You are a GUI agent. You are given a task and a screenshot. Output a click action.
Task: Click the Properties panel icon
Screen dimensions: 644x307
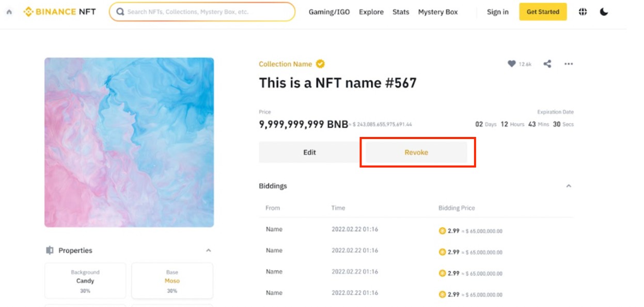[50, 251]
